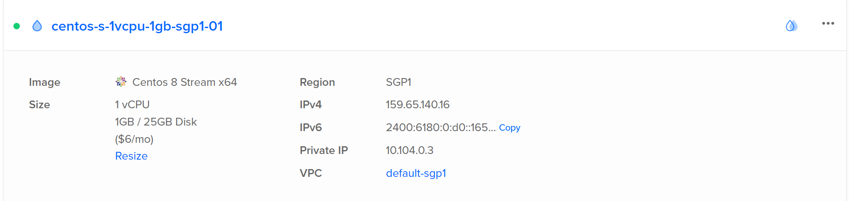Click the SGP1 region value
This screenshot has height=201, width=868.
coord(399,82)
